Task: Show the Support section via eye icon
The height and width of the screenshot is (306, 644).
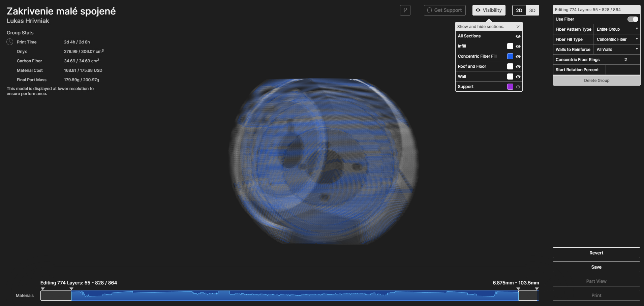Action: pos(518,87)
